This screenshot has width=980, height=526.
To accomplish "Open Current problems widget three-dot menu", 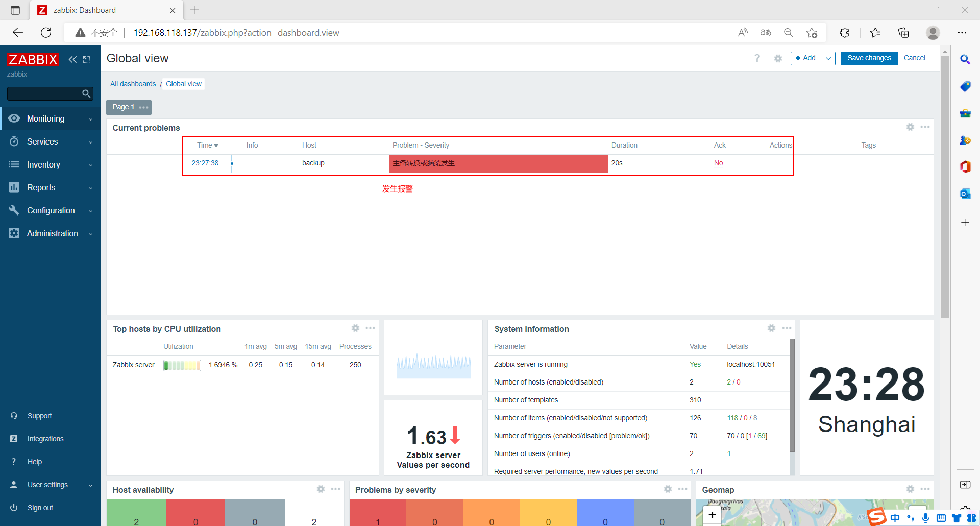I will (925, 127).
